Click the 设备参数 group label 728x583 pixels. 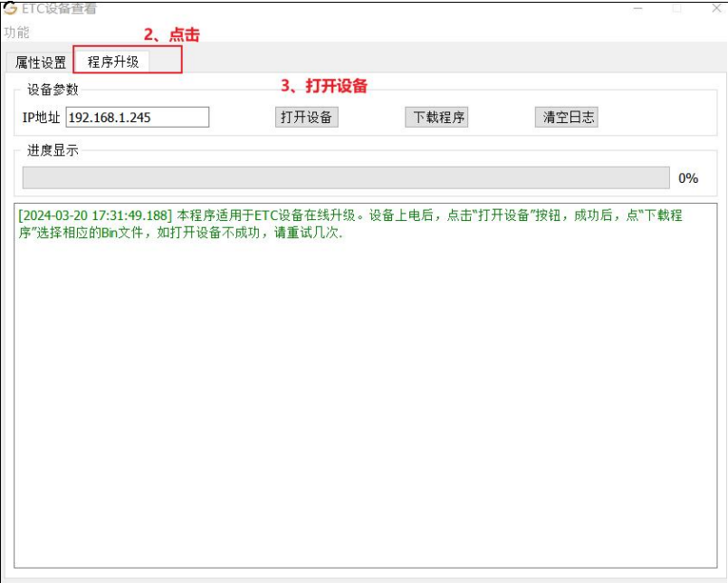[53, 90]
